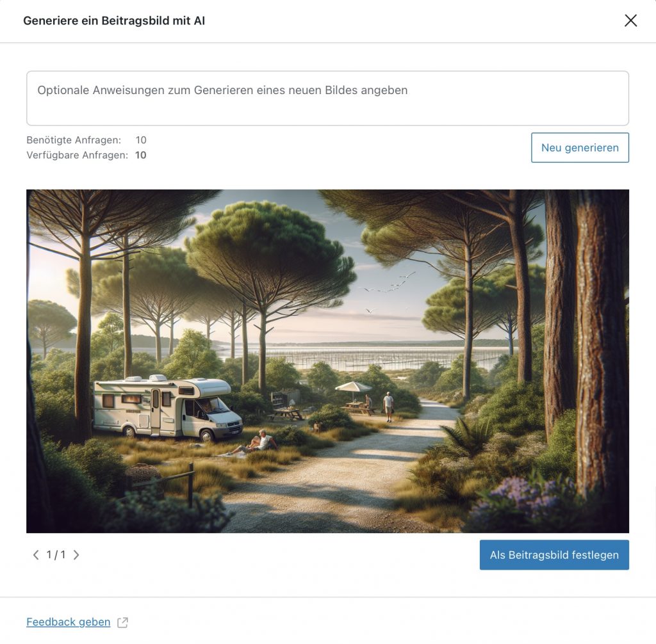Click the motorhome in the generated image
This screenshot has height=644, width=656.
(x=167, y=408)
